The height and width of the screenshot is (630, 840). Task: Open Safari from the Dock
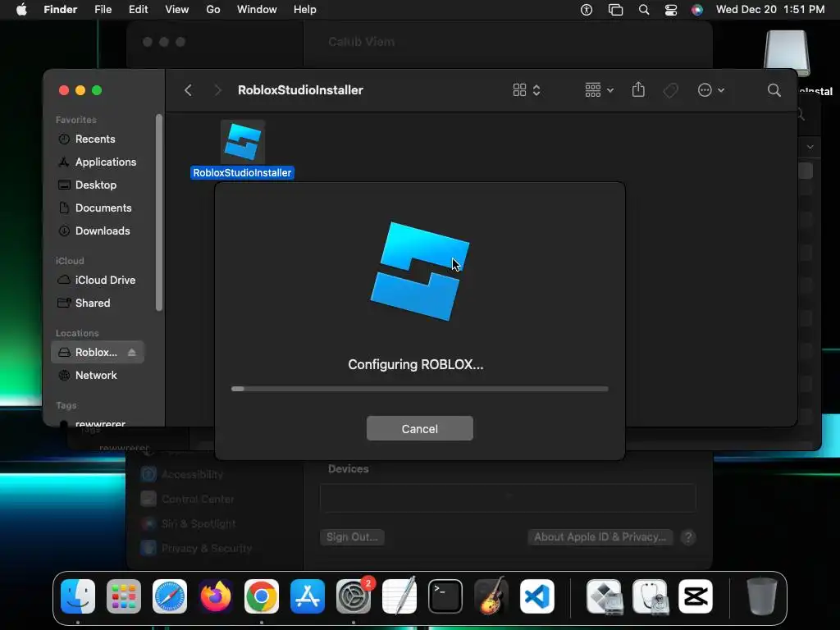point(170,596)
